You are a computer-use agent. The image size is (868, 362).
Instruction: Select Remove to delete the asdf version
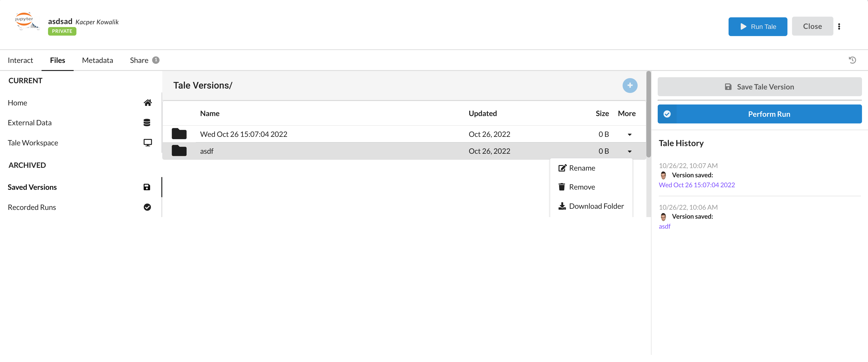pos(582,187)
